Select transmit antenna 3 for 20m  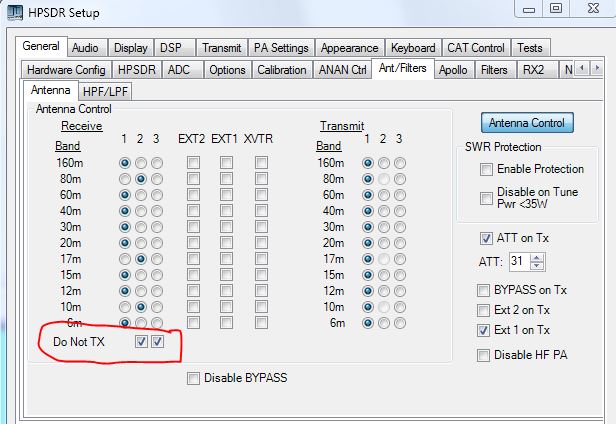(400, 243)
